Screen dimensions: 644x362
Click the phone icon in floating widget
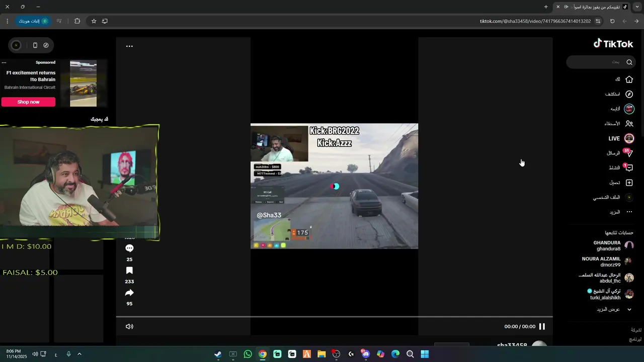[x=35, y=45]
